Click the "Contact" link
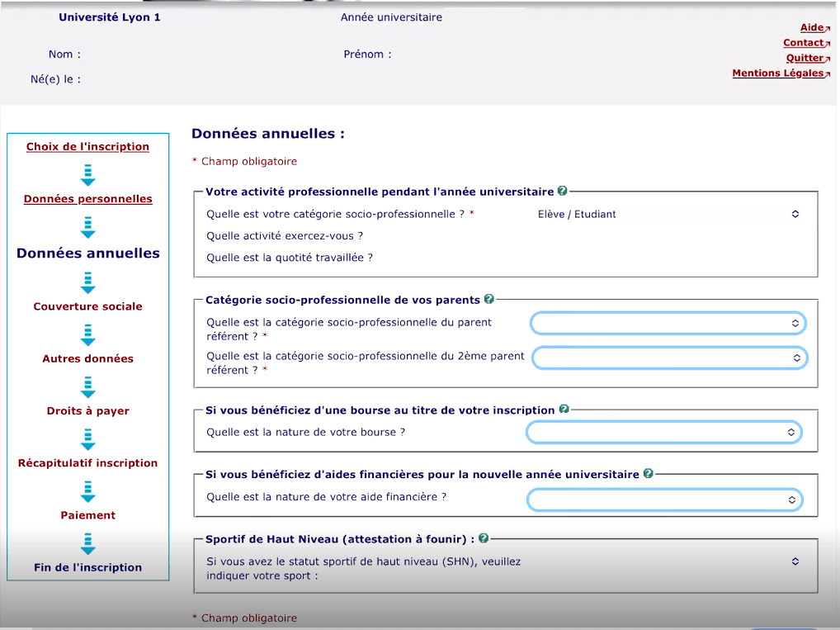Viewport: 840px width, 630px height. pos(805,42)
